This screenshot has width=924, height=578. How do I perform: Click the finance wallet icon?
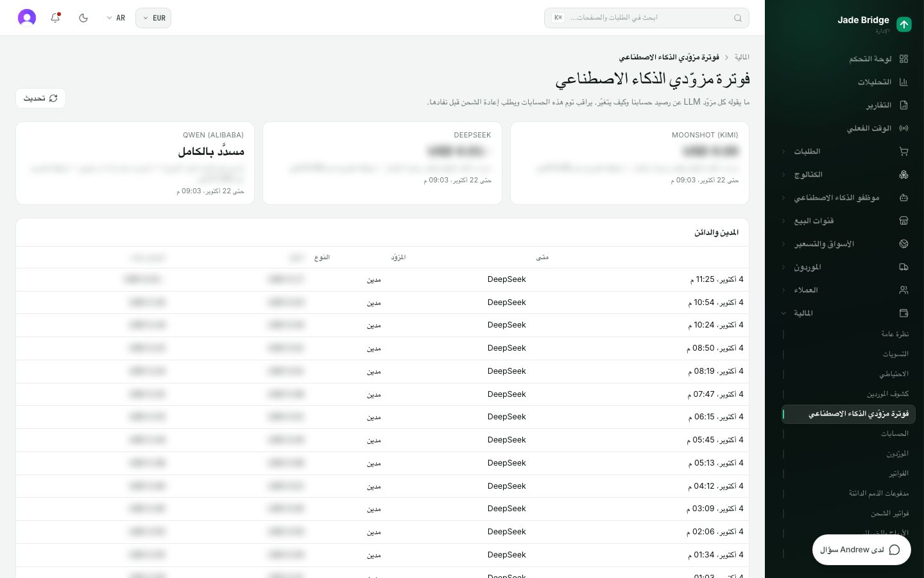point(903,313)
